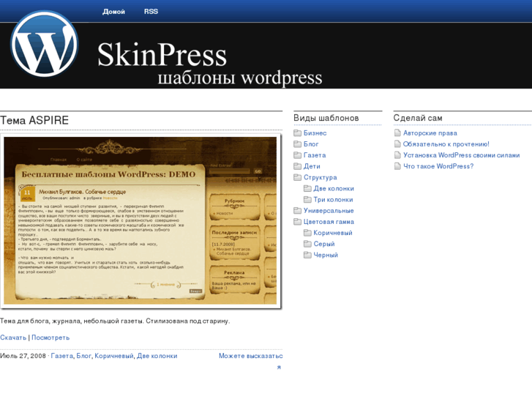Open the Обязательно к прочтению! page

(x=446, y=144)
